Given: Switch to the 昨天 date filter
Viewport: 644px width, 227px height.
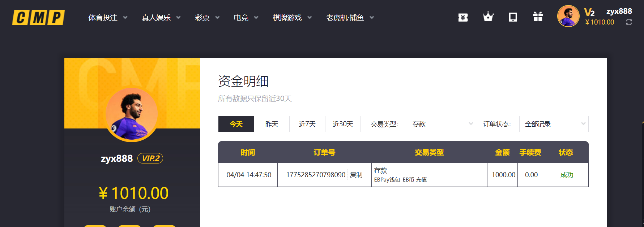Looking at the screenshot, I should [x=272, y=124].
